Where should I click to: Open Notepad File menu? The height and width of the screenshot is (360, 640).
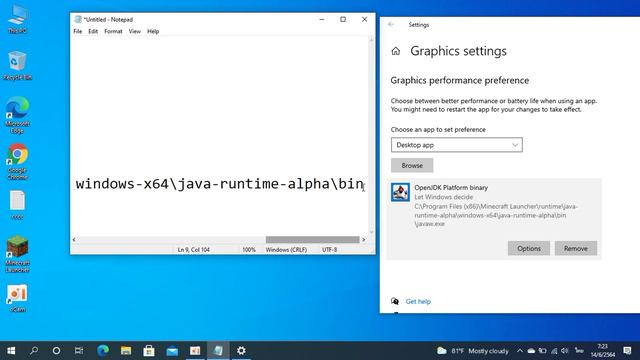(78, 31)
